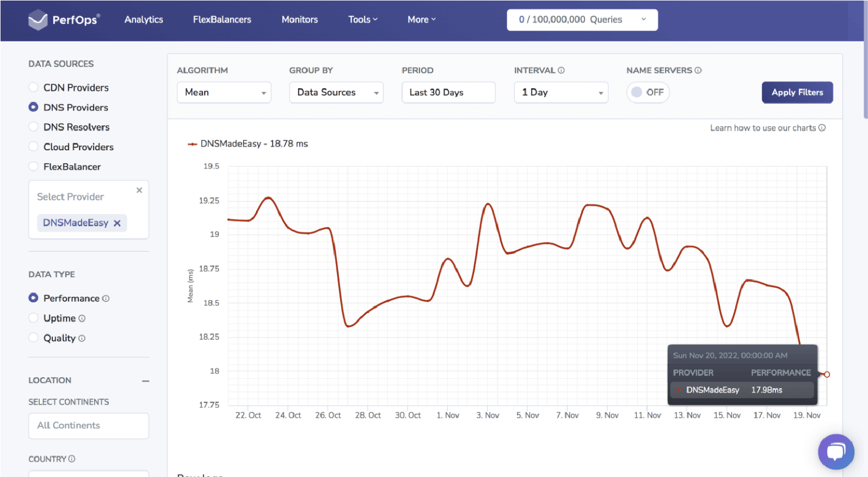Image resolution: width=868 pixels, height=477 pixels.
Task: Clear the Select Provider box
Action: pyautogui.click(x=139, y=190)
